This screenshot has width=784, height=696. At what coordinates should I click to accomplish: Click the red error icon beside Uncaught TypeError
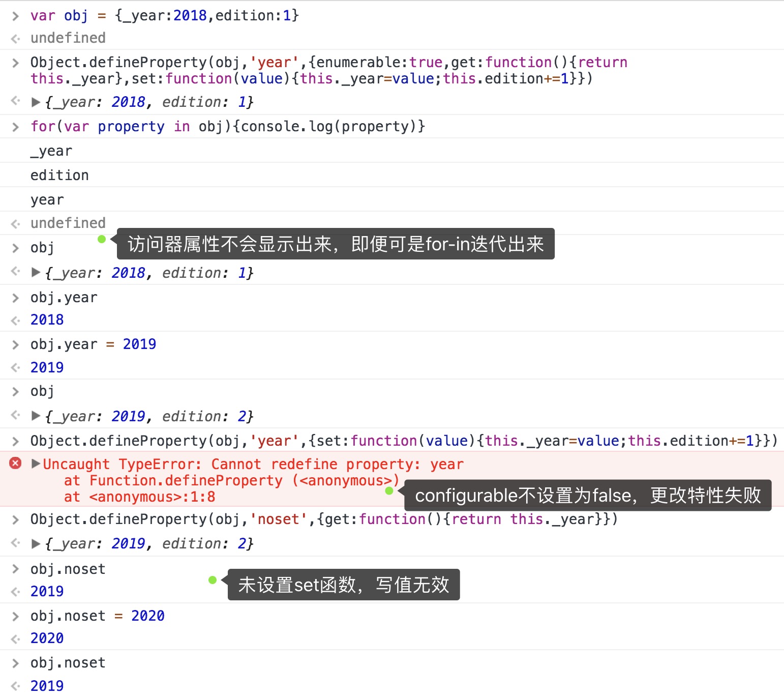[16, 463]
